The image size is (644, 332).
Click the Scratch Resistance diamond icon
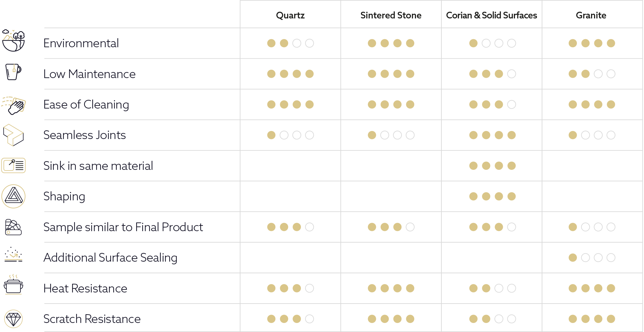click(13, 319)
